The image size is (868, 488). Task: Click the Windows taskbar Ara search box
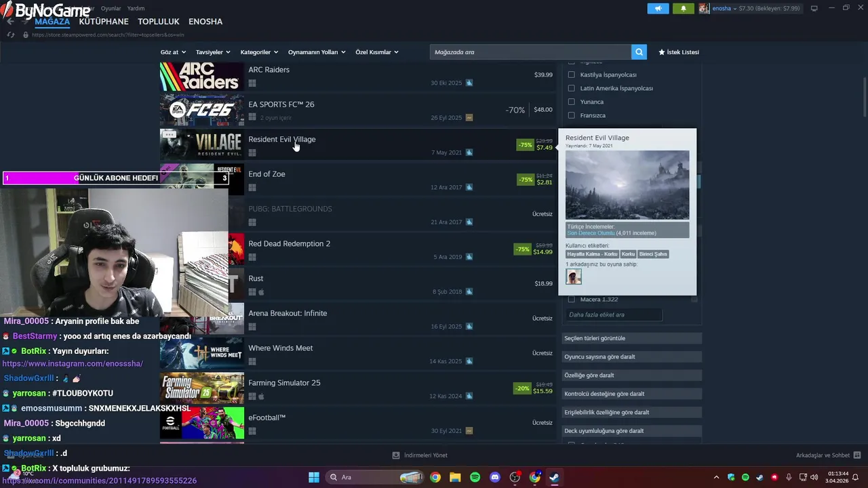coord(375,477)
